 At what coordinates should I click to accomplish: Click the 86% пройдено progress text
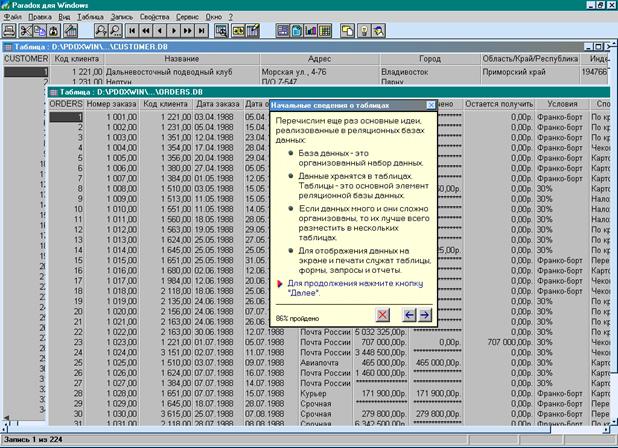pyautogui.click(x=297, y=318)
